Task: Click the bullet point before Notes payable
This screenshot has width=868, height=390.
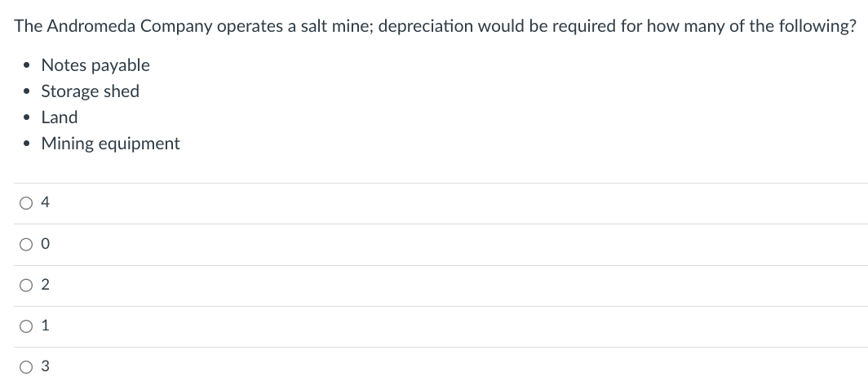Action: click(x=26, y=66)
